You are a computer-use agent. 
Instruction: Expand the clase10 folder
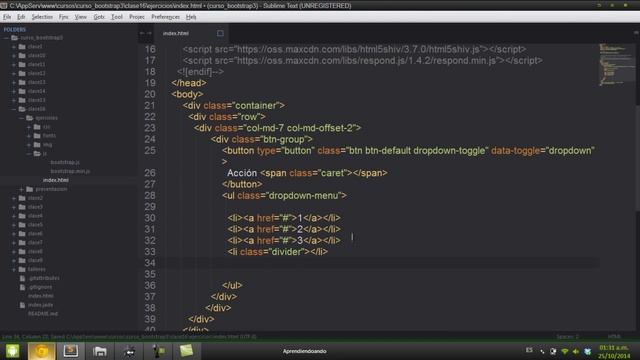click(x=13, y=56)
